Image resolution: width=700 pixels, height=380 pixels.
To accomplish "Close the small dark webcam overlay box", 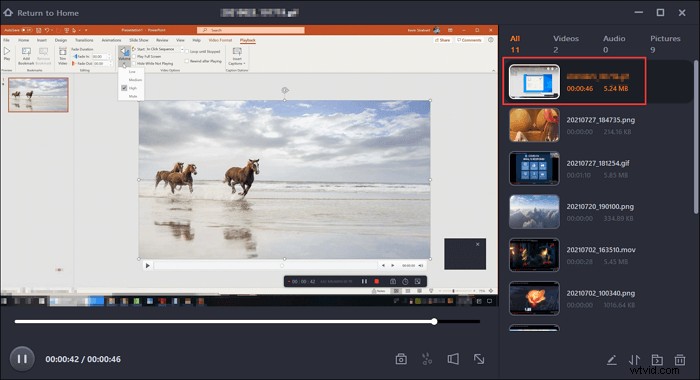I will (478, 244).
